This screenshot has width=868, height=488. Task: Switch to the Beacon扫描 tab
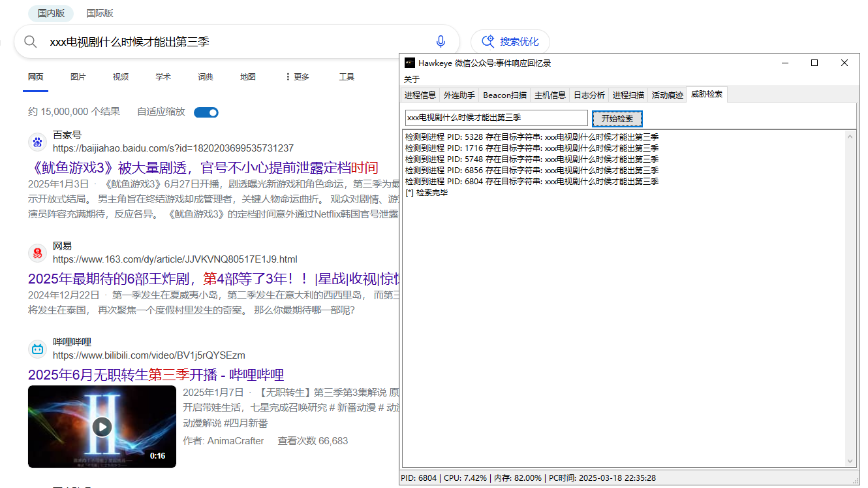point(504,95)
